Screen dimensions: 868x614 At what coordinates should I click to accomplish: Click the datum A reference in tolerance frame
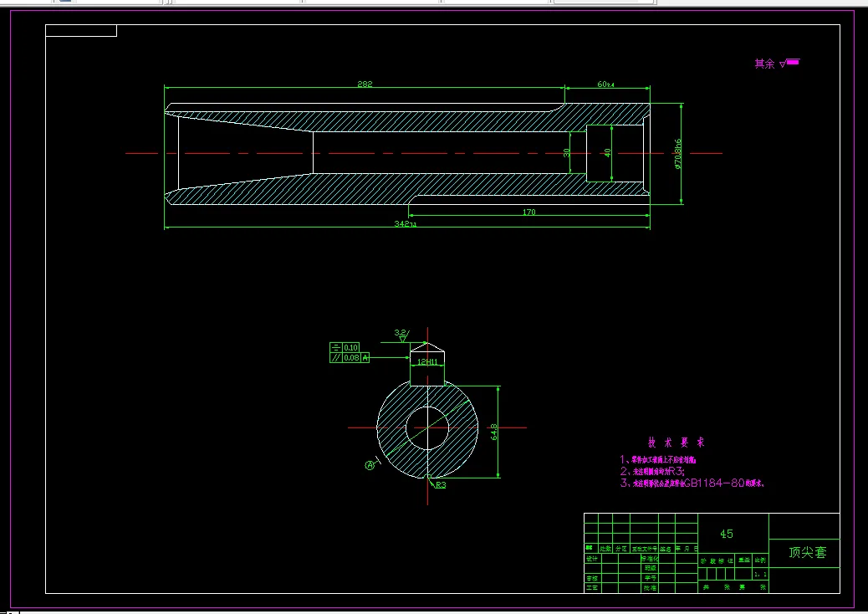[x=365, y=358]
